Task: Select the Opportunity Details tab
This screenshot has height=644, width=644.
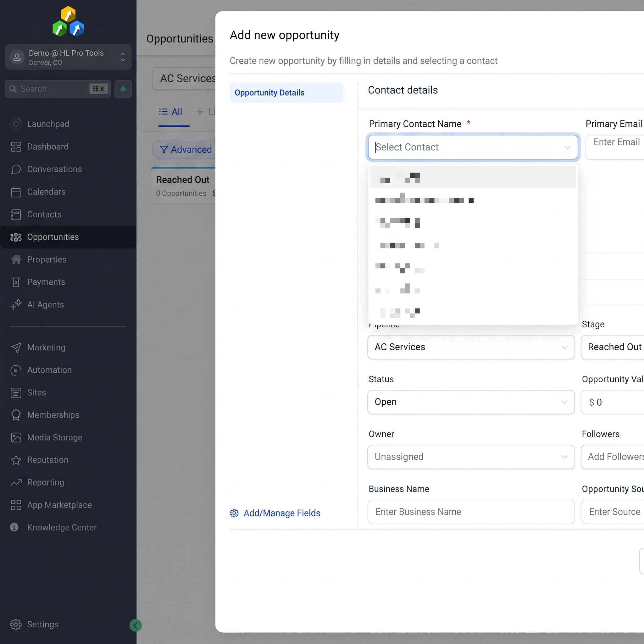Action: point(286,93)
